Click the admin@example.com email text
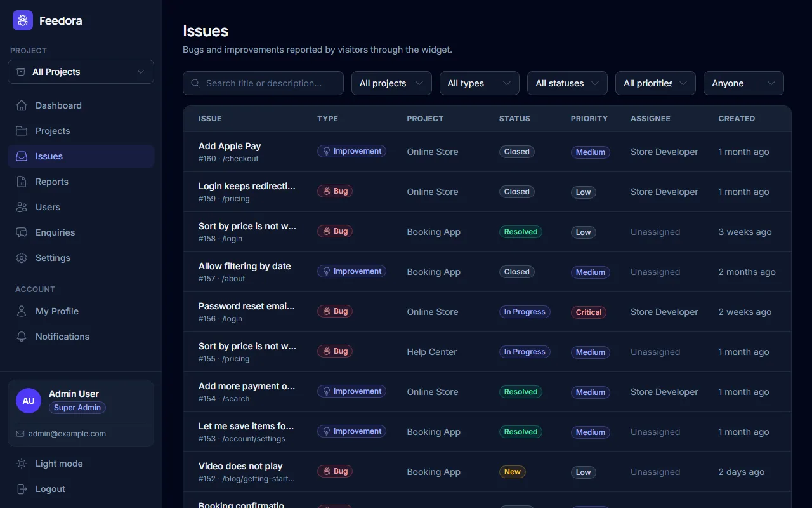 point(67,434)
